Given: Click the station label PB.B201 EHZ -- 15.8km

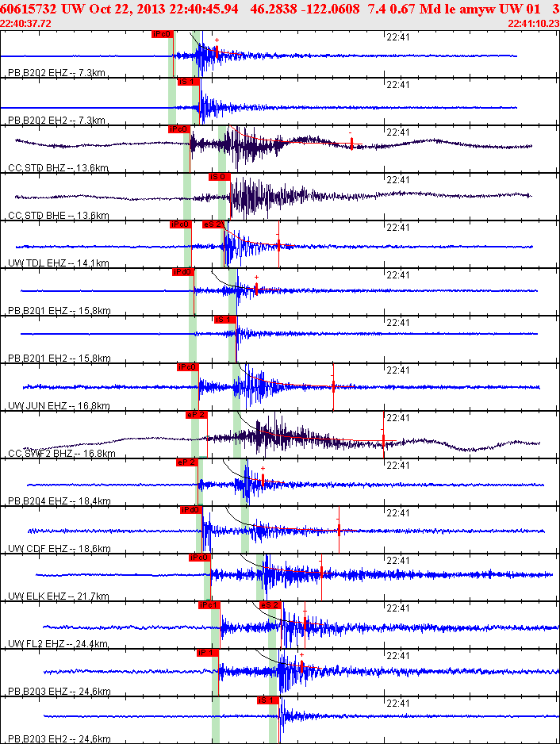Looking at the screenshot, I should point(59,311).
